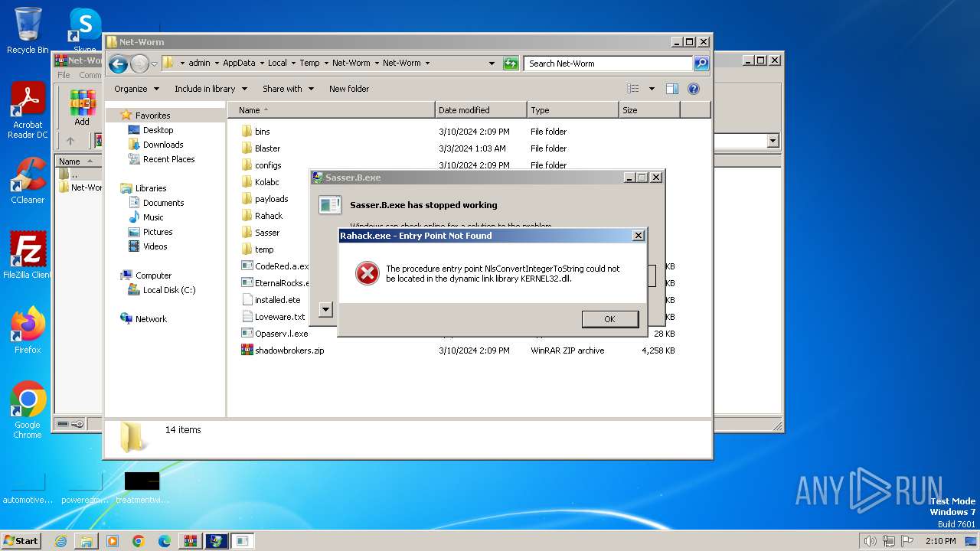Open the WinRAR taskbar button
980x551 pixels.
click(x=190, y=541)
